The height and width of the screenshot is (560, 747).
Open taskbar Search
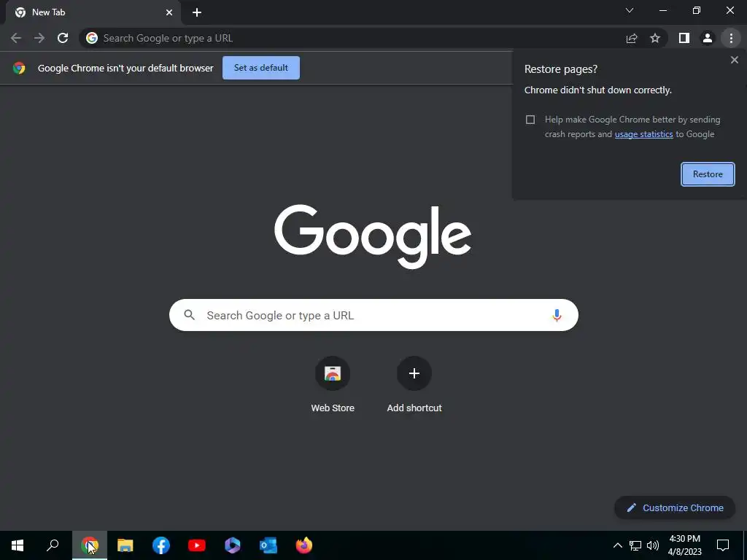tap(53, 545)
